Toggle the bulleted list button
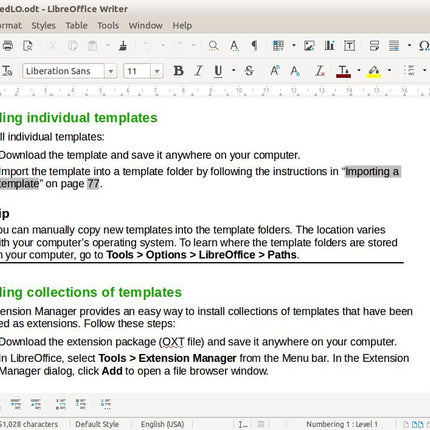Viewport: 430px width, 430px height. coord(409,71)
